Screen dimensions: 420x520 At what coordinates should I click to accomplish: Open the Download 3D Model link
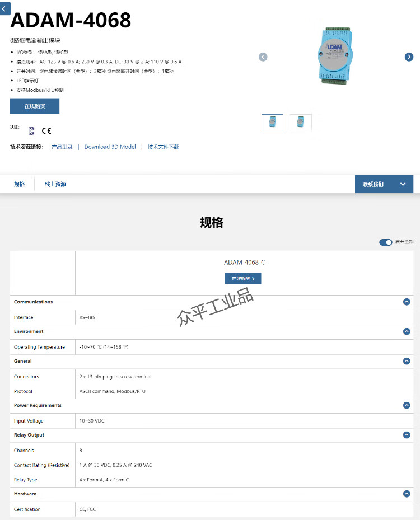click(110, 147)
